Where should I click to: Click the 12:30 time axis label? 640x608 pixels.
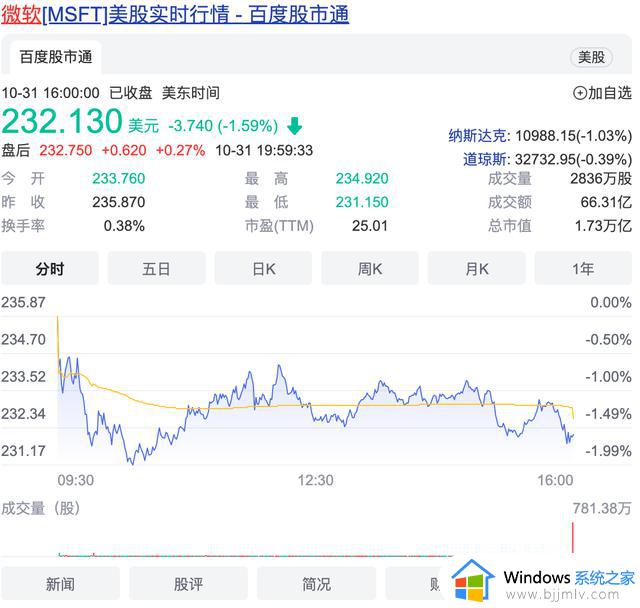(316, 480)
